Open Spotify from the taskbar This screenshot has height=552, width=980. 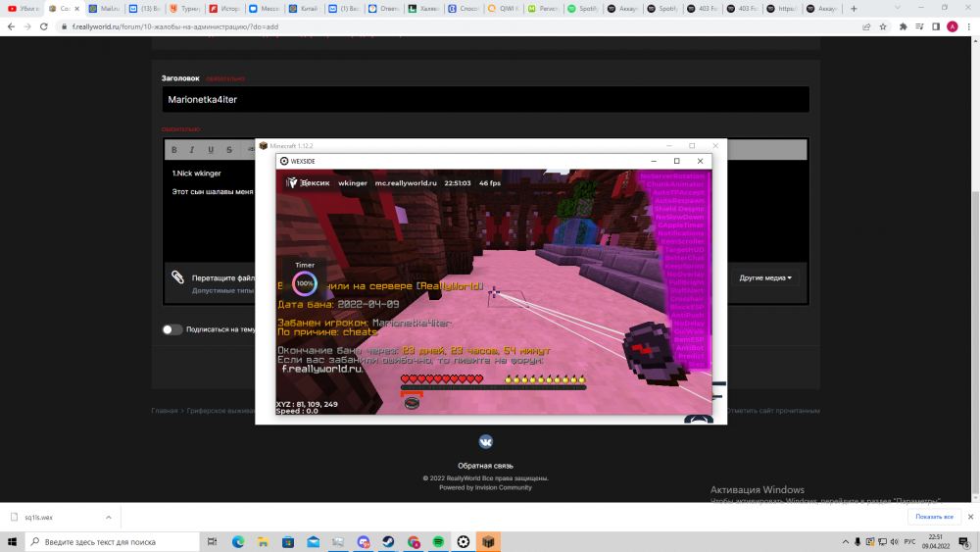click(x=438, y=542)
